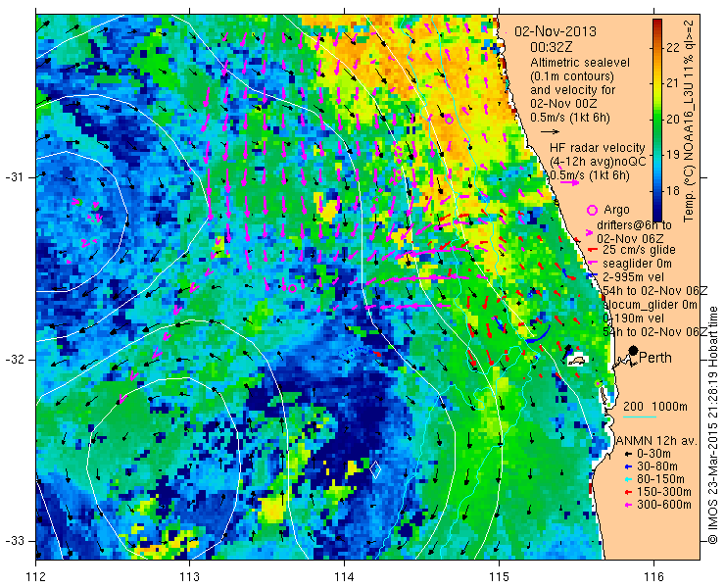Image resolution: width=725 pixels, height=588 pixels.
Task: Click the Perth city label
Action: pyautogui.click(x=655, y=358)
